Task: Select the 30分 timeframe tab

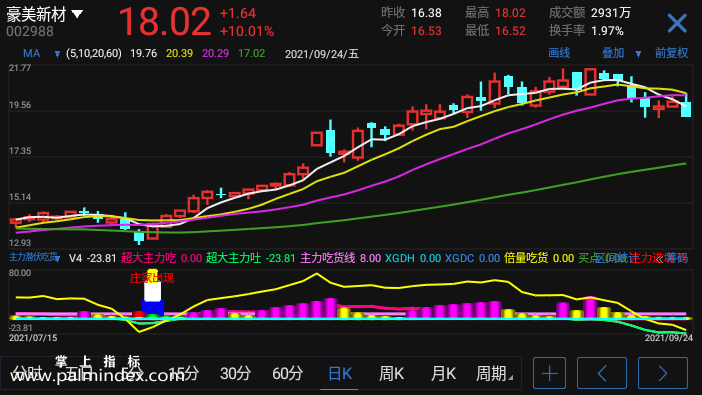Action: point(235,373)
